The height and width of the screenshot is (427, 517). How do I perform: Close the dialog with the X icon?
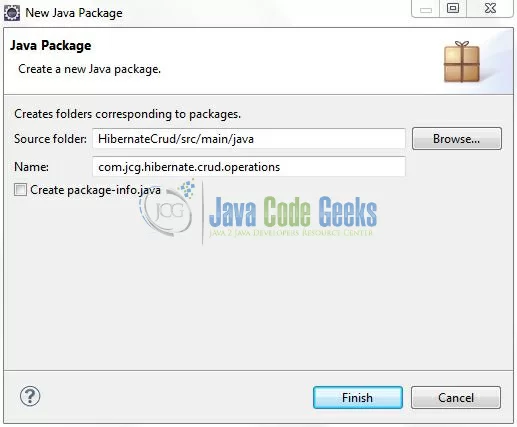(490, 8)
